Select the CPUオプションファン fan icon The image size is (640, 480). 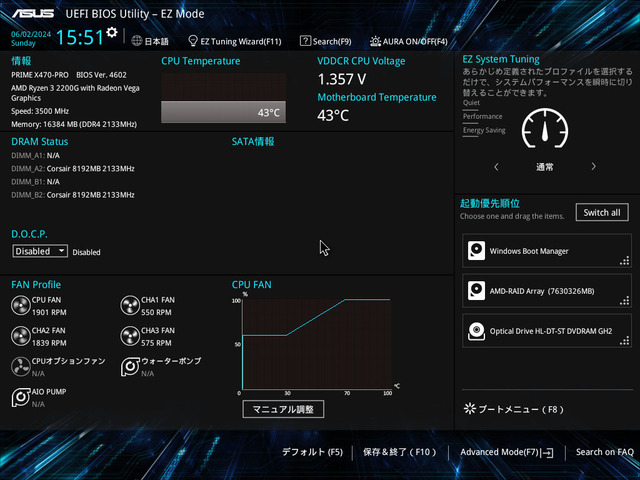(20, 367)
